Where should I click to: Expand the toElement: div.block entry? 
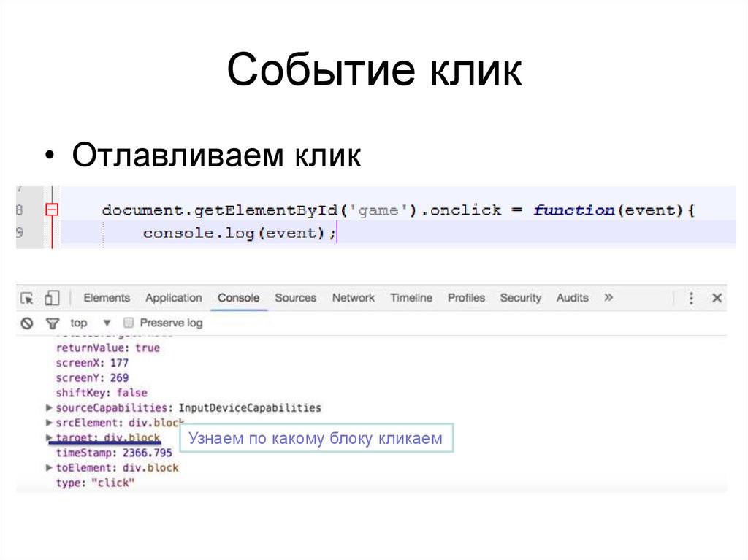coord(48,467)
